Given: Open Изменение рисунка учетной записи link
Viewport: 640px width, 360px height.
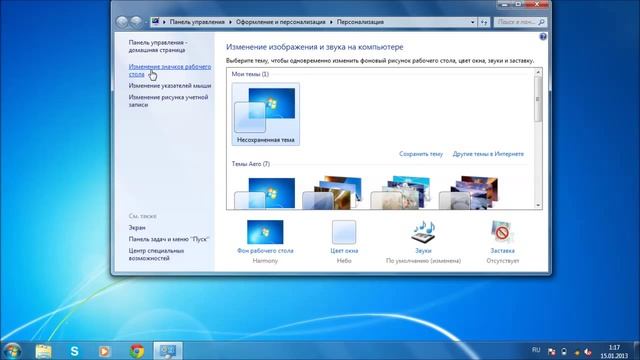Looking at the screenshot, I should [168, 101].
